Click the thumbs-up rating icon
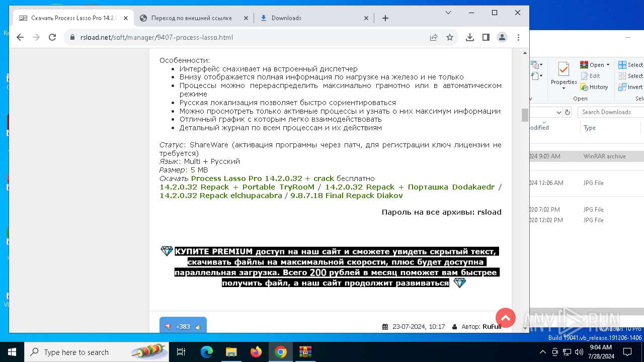This screenshot has height=362, width=644. pos(198,327)
